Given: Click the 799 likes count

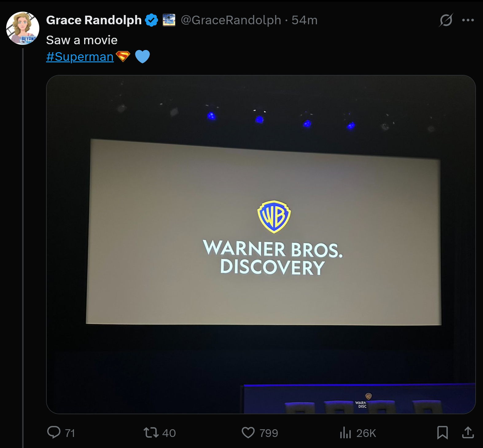Looking at the screenshot, I should click(269, 433).
